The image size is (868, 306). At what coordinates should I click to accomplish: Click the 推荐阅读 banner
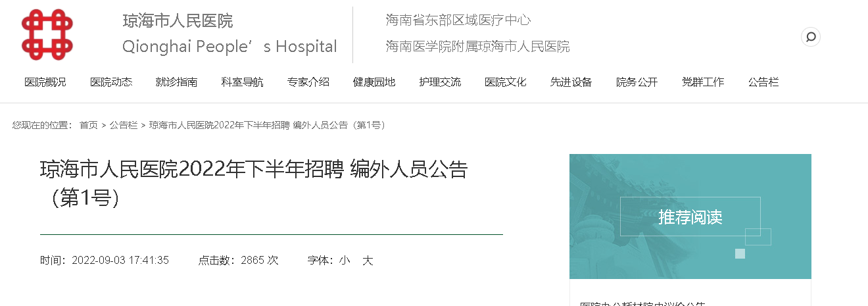690,217
